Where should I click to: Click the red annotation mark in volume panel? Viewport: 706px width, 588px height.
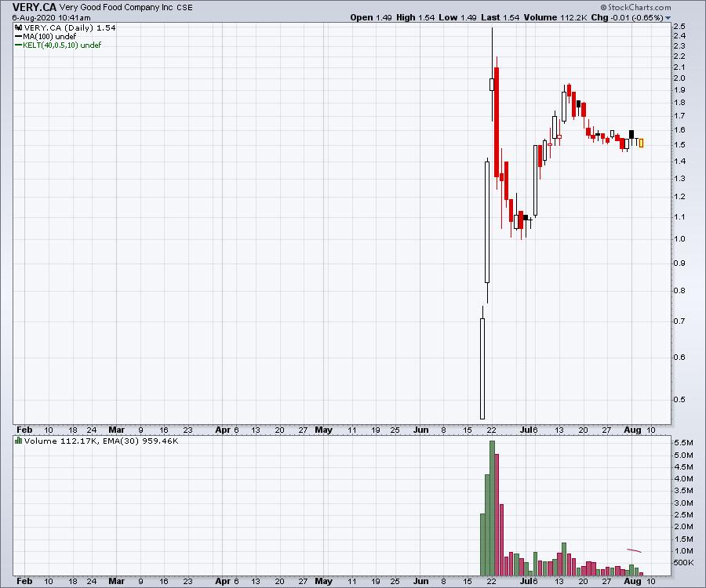pos(634,550)
